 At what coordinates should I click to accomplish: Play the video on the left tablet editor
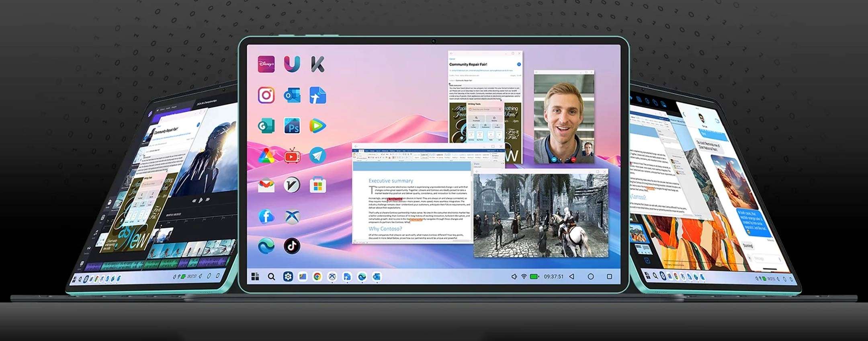[x=201, y=200]
